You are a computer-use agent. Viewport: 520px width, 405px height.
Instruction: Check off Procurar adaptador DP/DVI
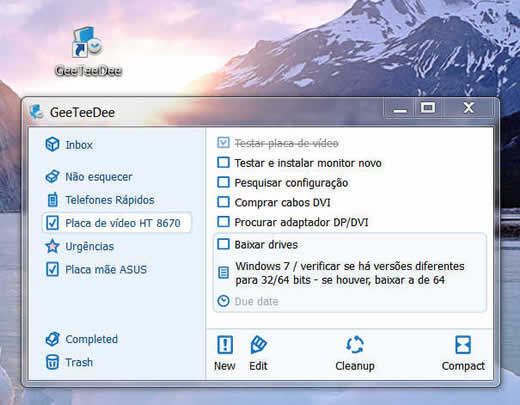point(223,222)
